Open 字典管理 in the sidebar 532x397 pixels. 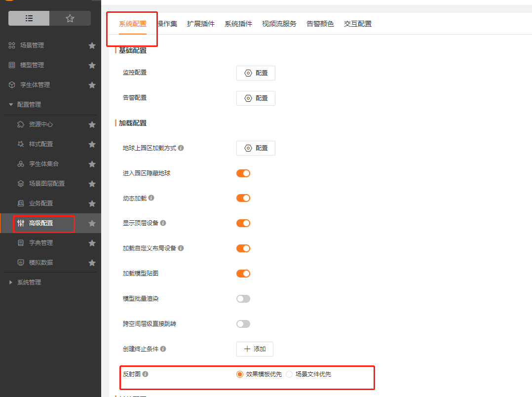(x=40, y=243)
